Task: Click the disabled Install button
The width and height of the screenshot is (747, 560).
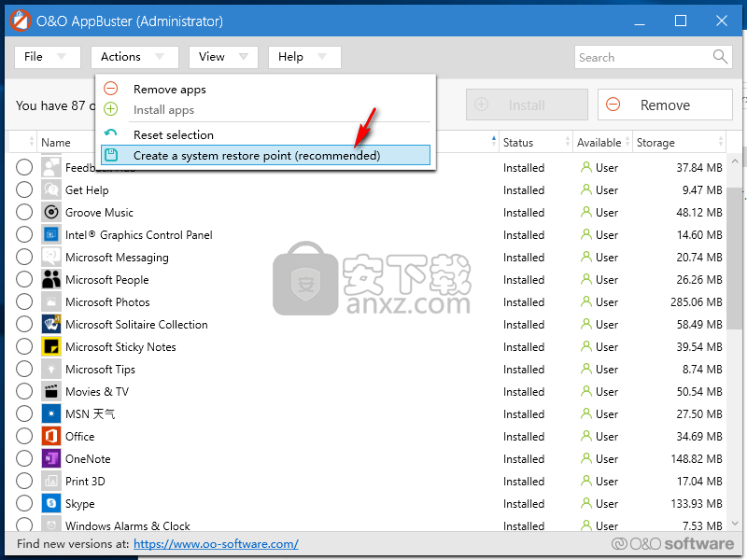Action: coord(527,105)
